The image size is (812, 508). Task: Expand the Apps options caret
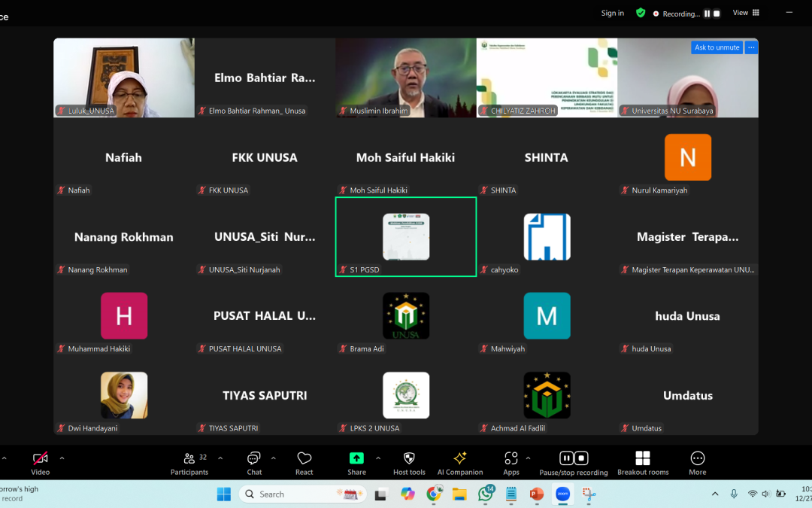[x=528, y=458]
